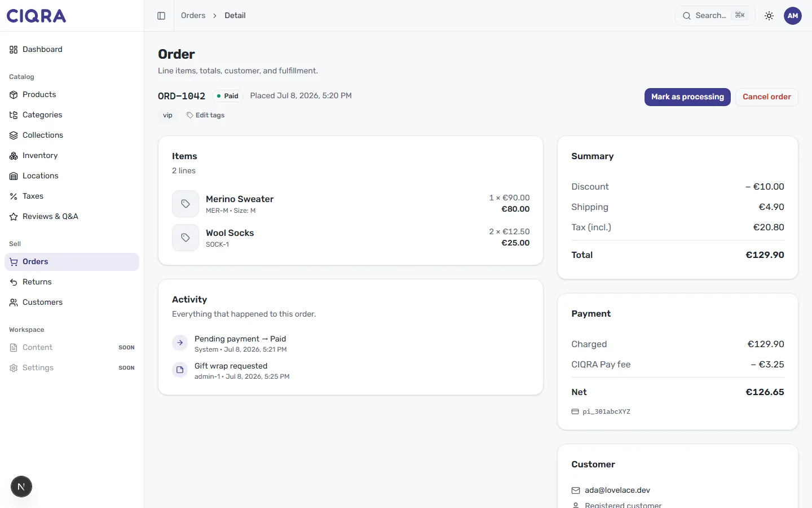Click the Wool Socks item name
812x508 pixels.
point(230,233)
